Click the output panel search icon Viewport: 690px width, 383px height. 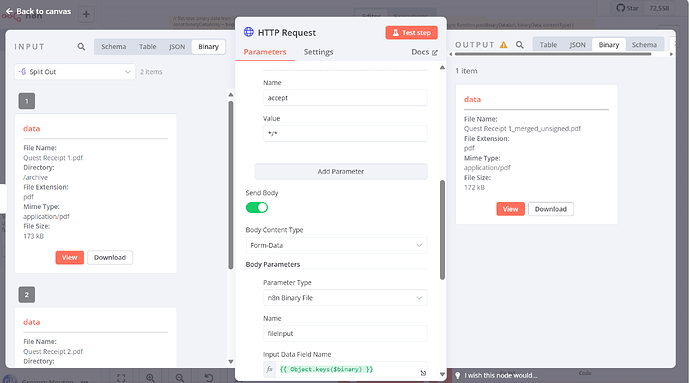[x=520, y=44]
